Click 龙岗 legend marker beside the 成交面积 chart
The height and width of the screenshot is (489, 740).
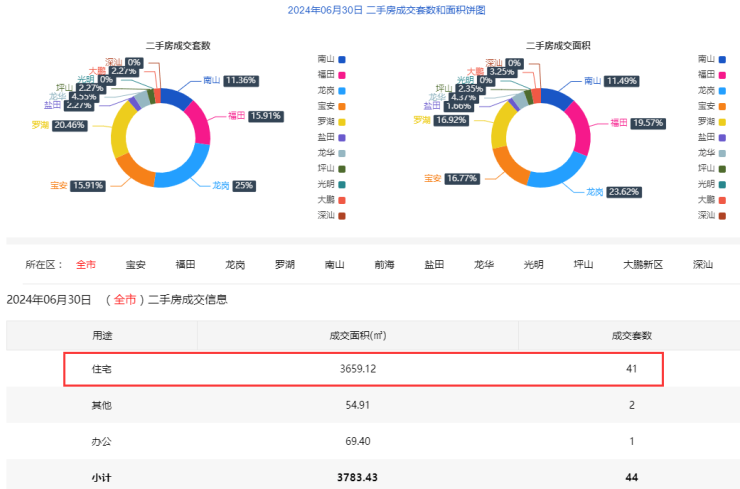click(x=722, y=90)
